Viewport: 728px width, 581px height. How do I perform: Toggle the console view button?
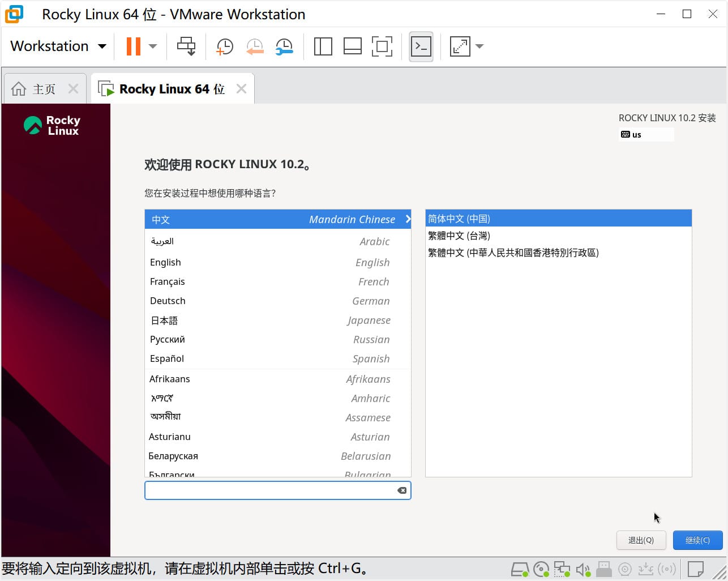(421, 46)
